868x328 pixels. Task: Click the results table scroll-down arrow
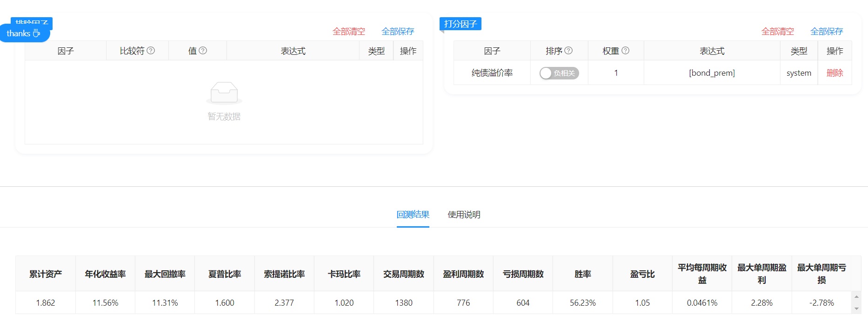pos(856,308)
